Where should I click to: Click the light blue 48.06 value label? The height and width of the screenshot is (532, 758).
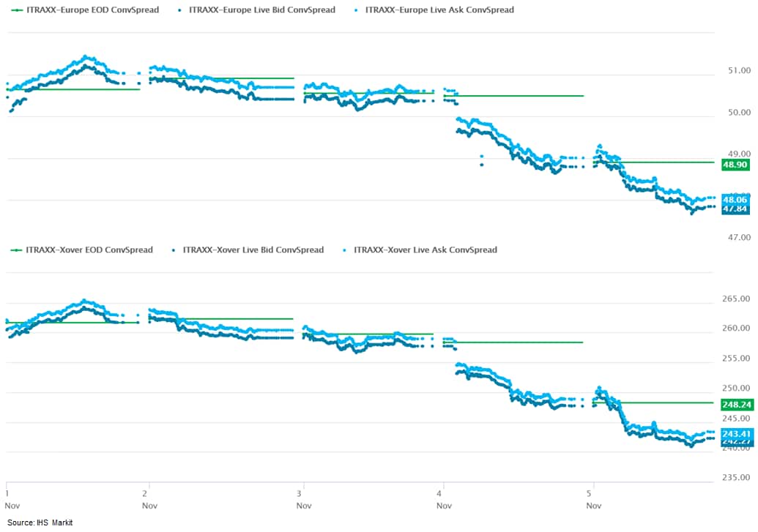tap(735, 199)
